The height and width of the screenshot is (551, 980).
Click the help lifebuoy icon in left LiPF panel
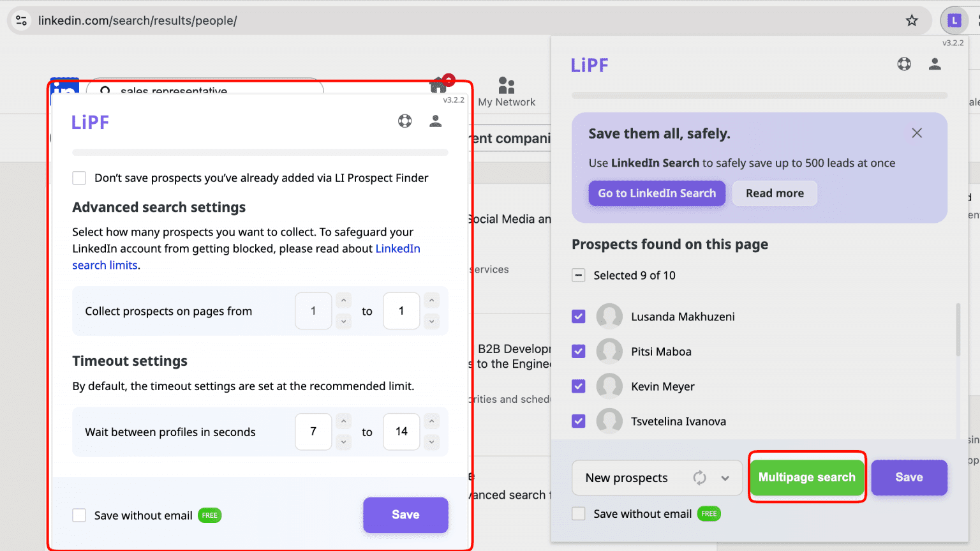[405, 121]
